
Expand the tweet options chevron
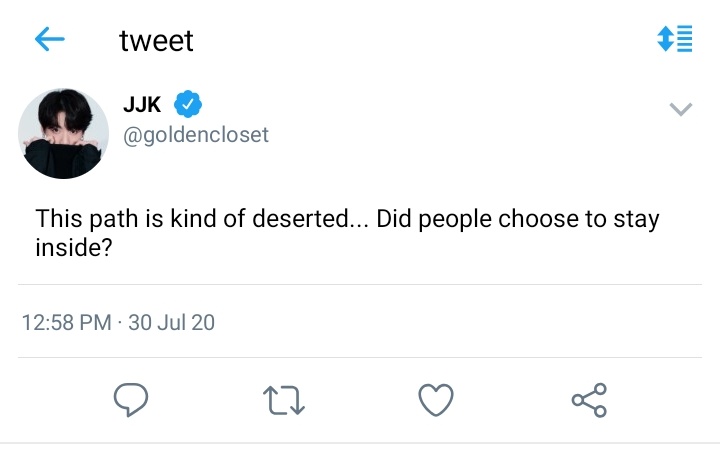tap(681, 109)
